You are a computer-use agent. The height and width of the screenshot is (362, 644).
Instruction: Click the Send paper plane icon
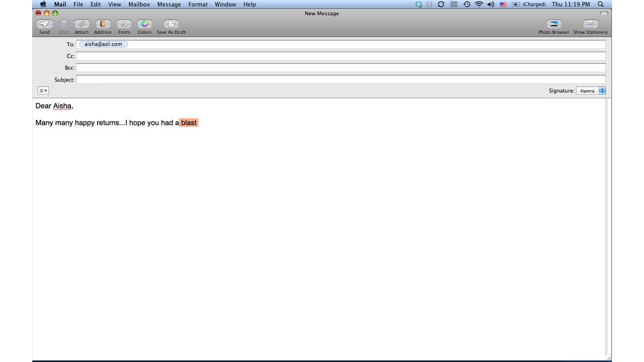click(44, 24)
